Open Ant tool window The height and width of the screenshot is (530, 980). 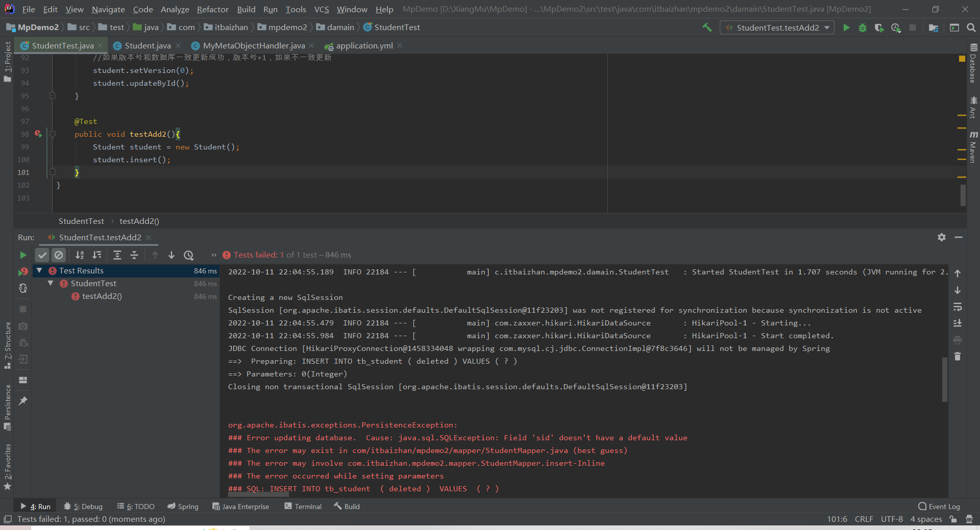pos(973,107)
